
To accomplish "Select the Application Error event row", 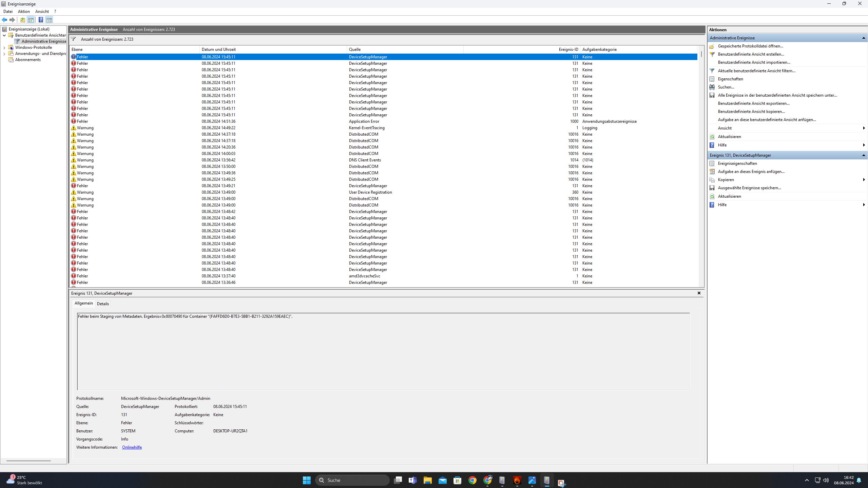I will click(364, 121).
